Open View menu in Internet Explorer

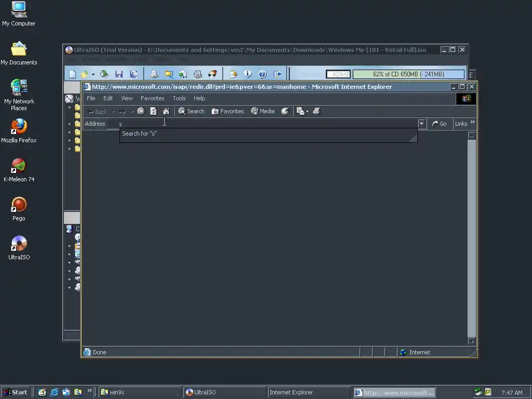coord(127,98)
